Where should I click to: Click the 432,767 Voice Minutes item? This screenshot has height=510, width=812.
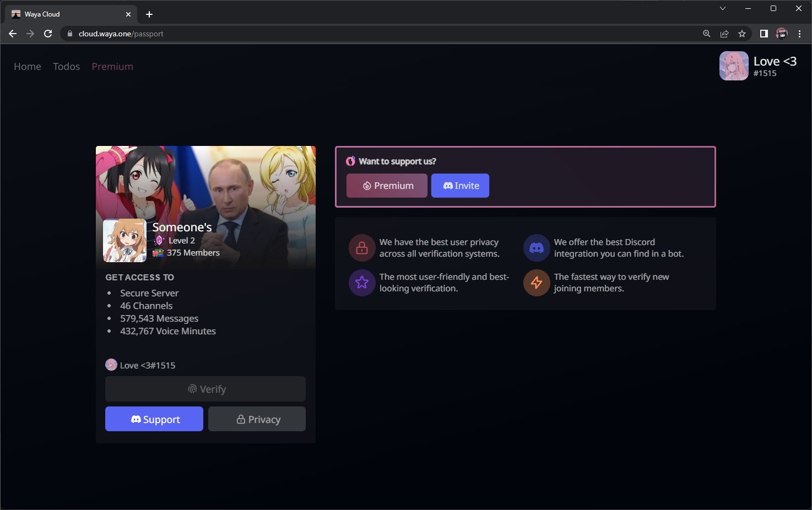168,331
